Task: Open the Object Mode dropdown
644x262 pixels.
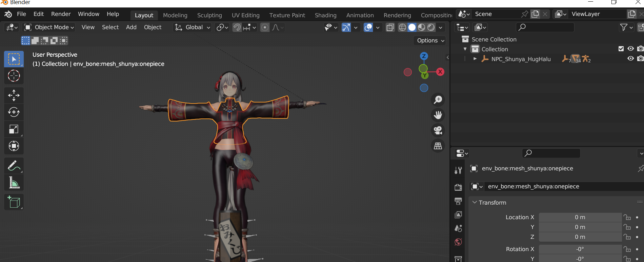Action: point(49,27)
